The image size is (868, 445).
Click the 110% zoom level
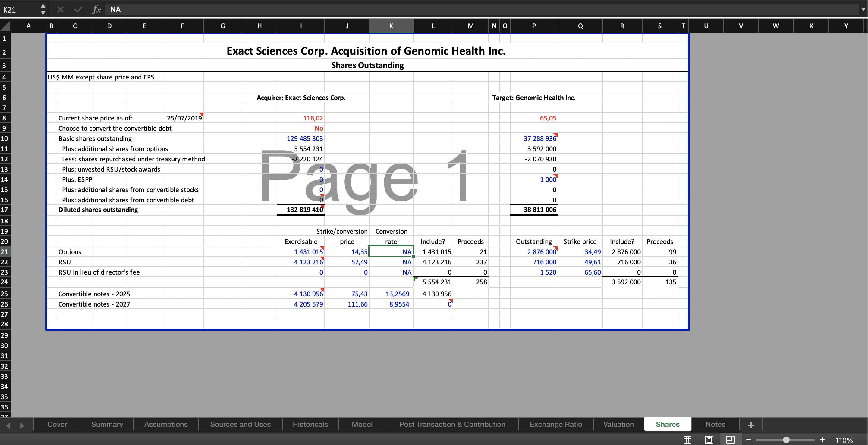(x=844, y=440)
